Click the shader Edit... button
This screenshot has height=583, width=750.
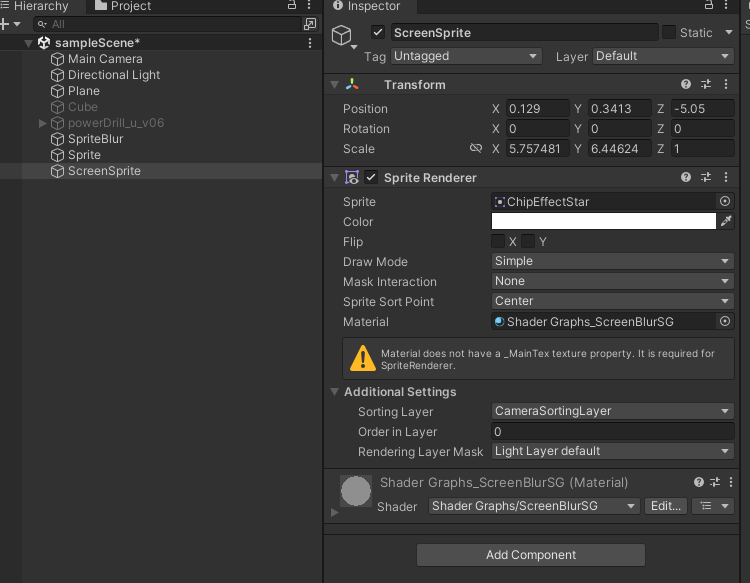[666, 506]
